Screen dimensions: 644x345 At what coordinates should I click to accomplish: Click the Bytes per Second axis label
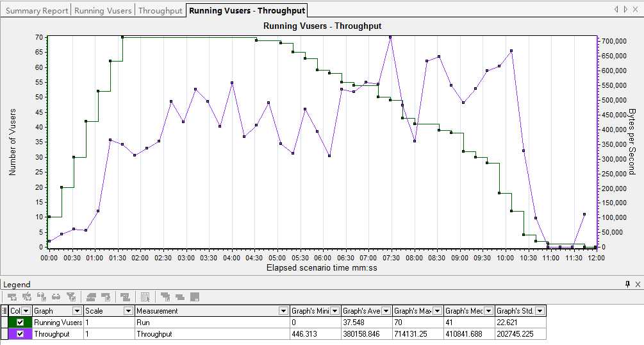632,142
